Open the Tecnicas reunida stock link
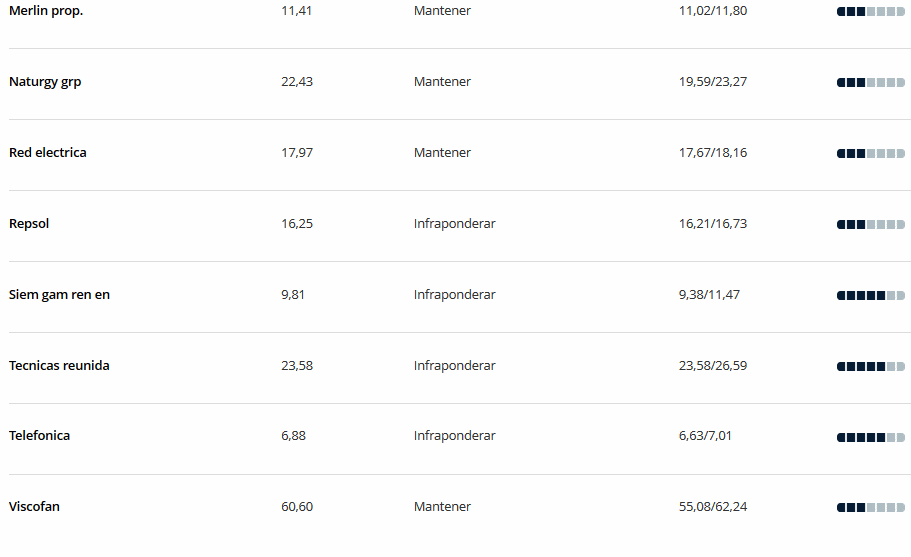The width and height of the screenshot is (911, 557). point(59,365)
